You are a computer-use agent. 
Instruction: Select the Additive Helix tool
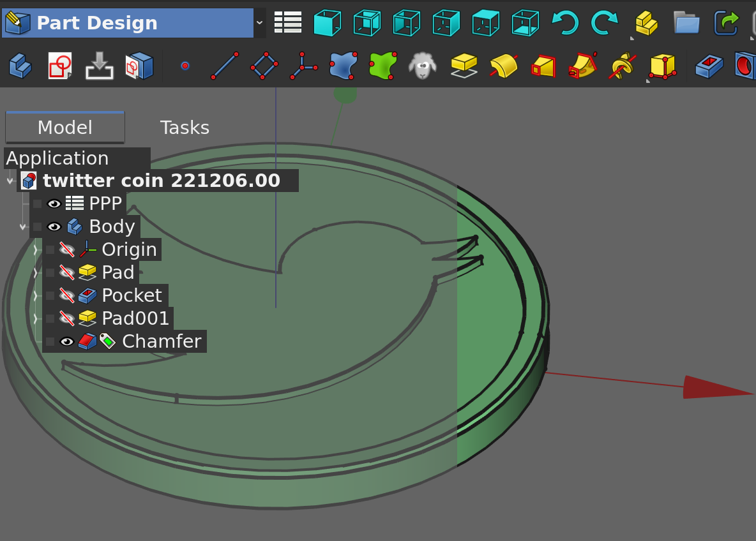click(x=622, y=66)
